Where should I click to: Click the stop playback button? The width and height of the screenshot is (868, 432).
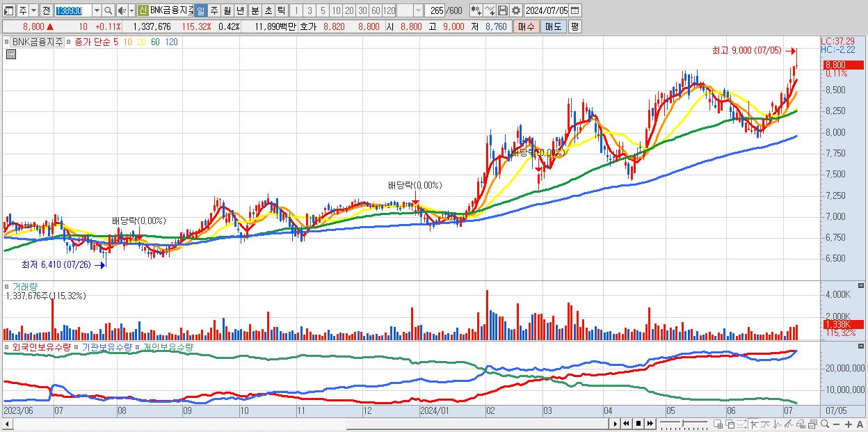coord(638,424)
